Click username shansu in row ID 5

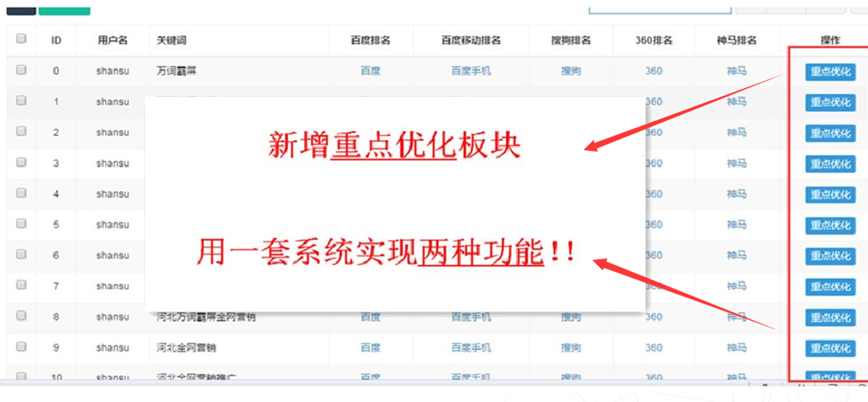coord(113,225)
